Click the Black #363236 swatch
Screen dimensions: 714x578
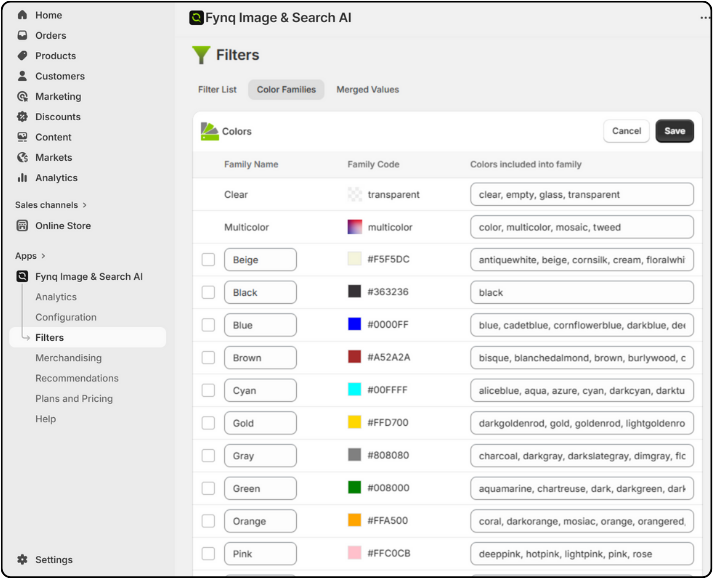click(355, 292)
